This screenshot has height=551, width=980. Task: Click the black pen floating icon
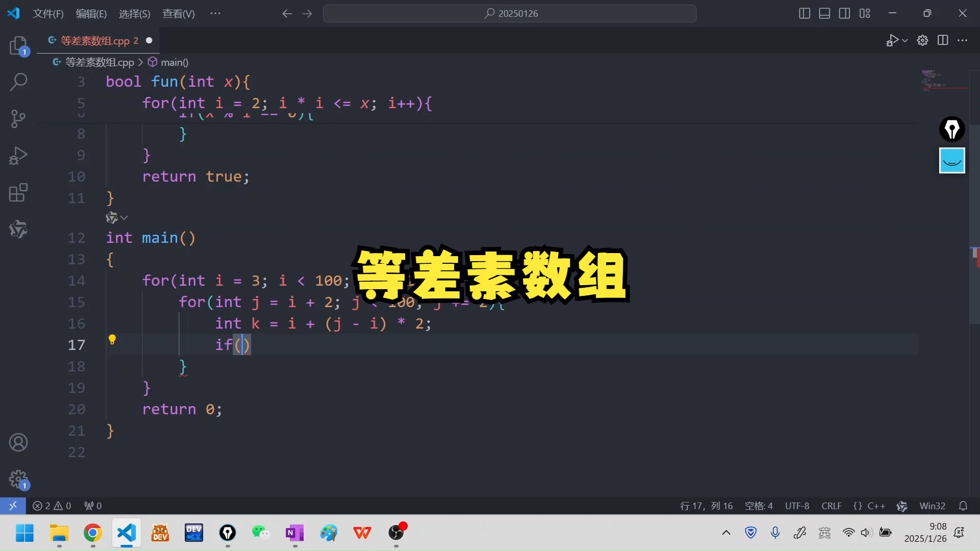point(952,129)
